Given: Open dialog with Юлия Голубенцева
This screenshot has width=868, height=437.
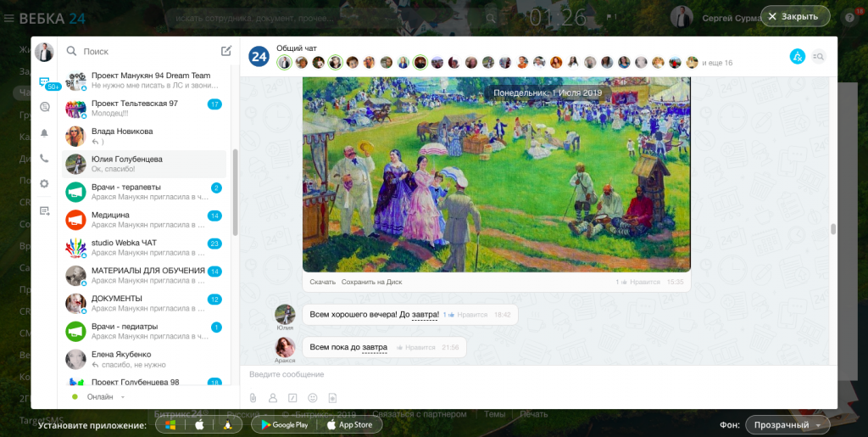Looking at the screenshot, I should (144, 164).
